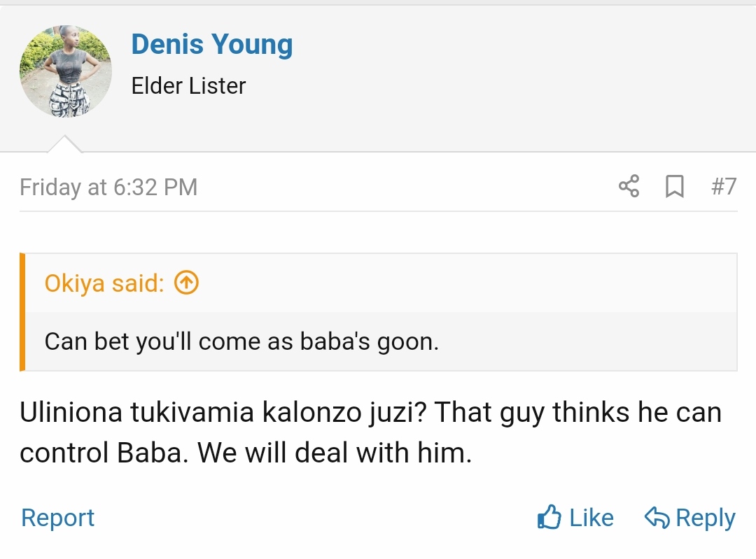Viewport: 756px width, 559px height.
Task: Open the 'Denis Young' username link
Action: coord(211,45)
